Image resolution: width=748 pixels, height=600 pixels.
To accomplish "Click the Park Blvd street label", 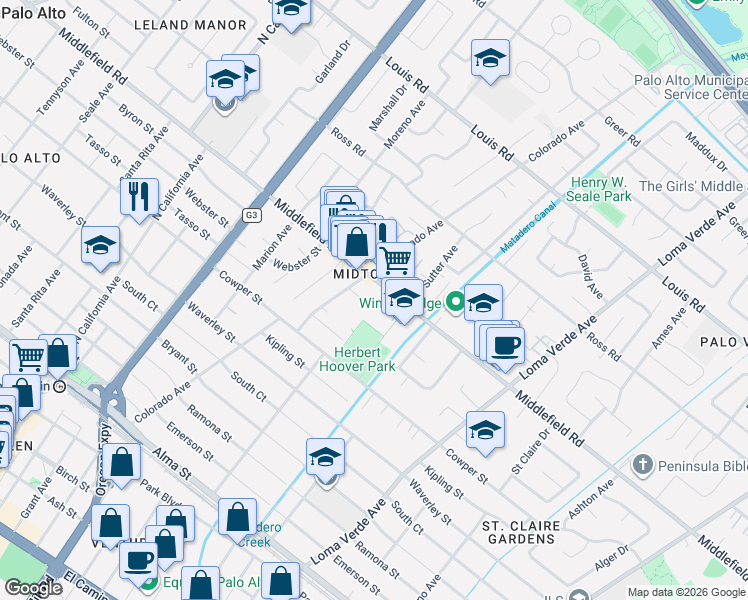I will [x=160, y=493].
